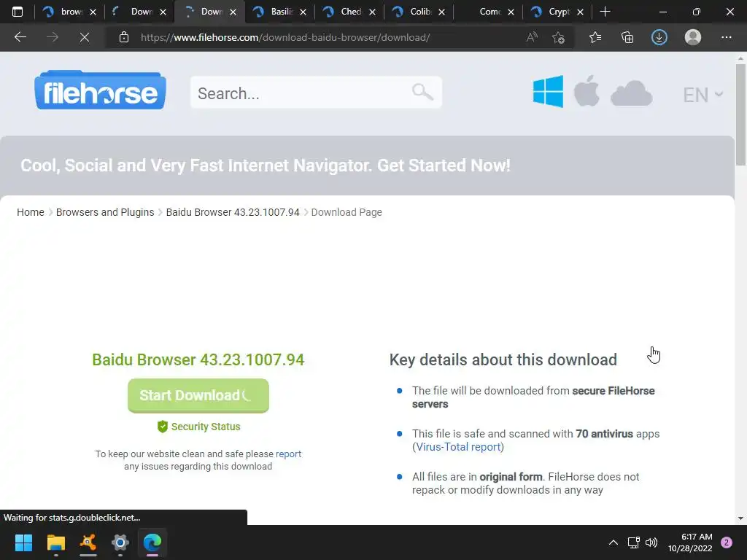Select the cloud web apps icon

point(631,93)
